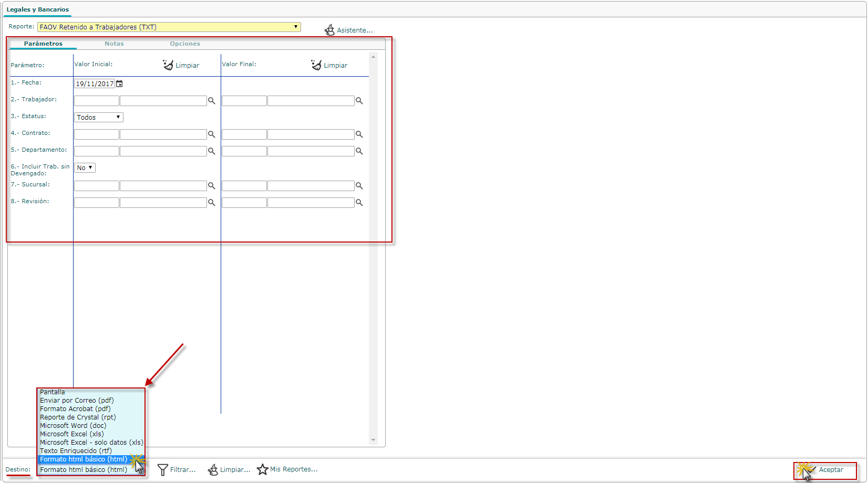Open the Reporte dropdown list

(x=169, y=27)
